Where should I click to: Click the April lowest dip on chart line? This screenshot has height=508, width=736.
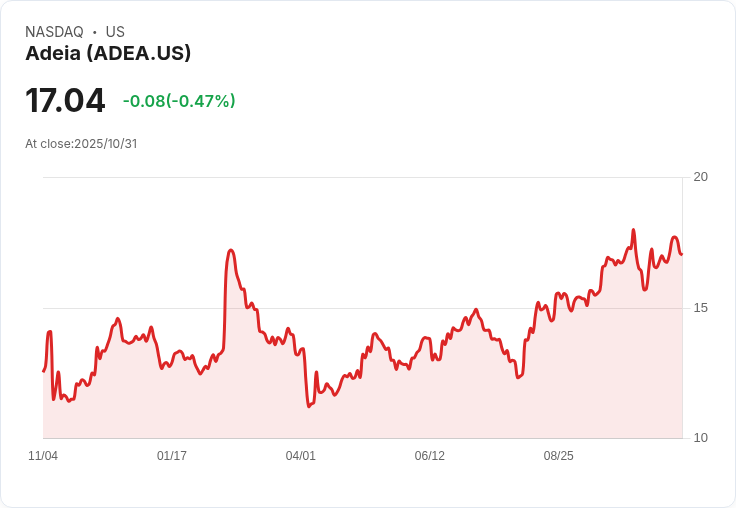[x=309, y=406]
